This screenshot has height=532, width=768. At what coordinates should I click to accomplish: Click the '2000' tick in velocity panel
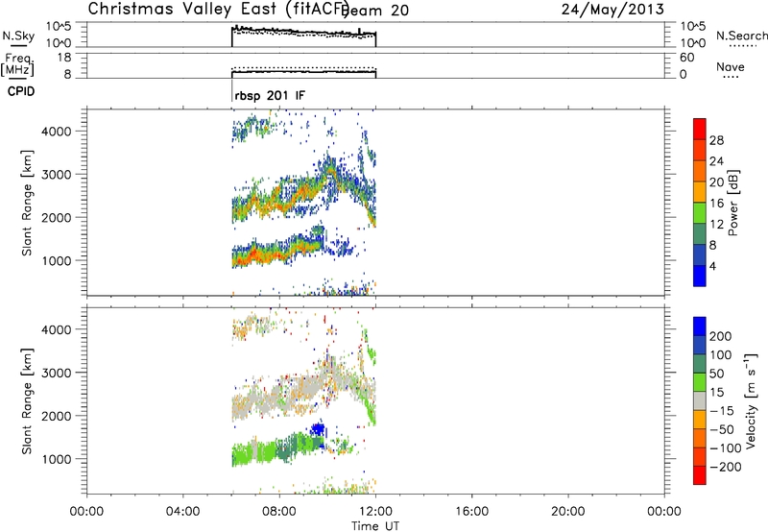click(x=57, y=416)
